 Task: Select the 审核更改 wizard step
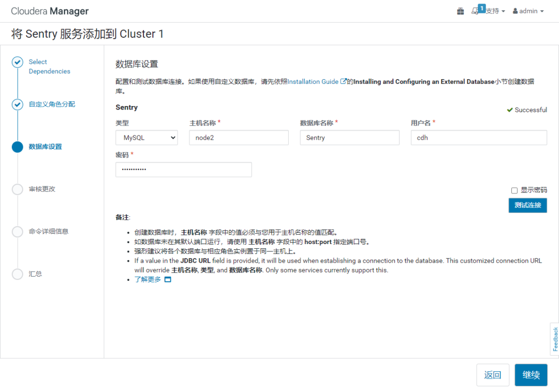(x=42, y=189)
